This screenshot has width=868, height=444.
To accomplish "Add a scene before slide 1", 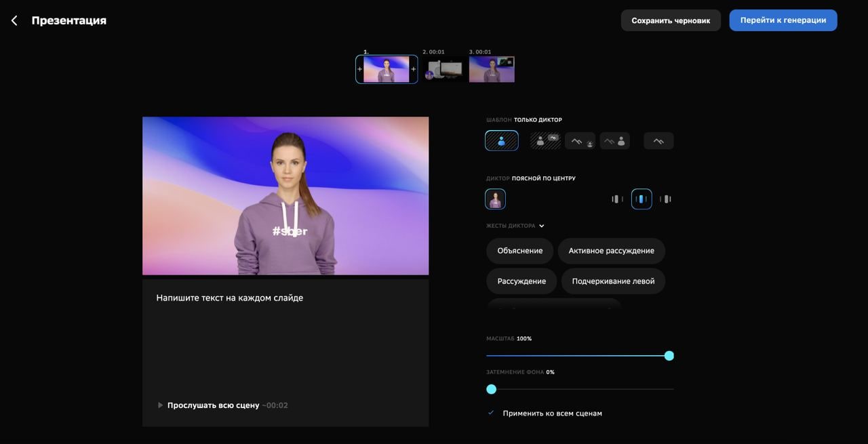I will coord(359,69).
